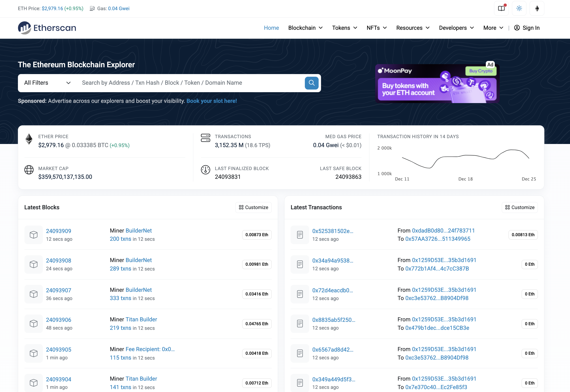Viewport: 570px width, 392px height.
Task: Click the blue search magnifier button
Action: point(311,83)
